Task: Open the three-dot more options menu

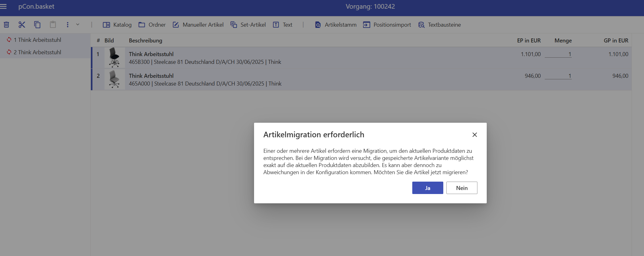Action: point(68,24)
